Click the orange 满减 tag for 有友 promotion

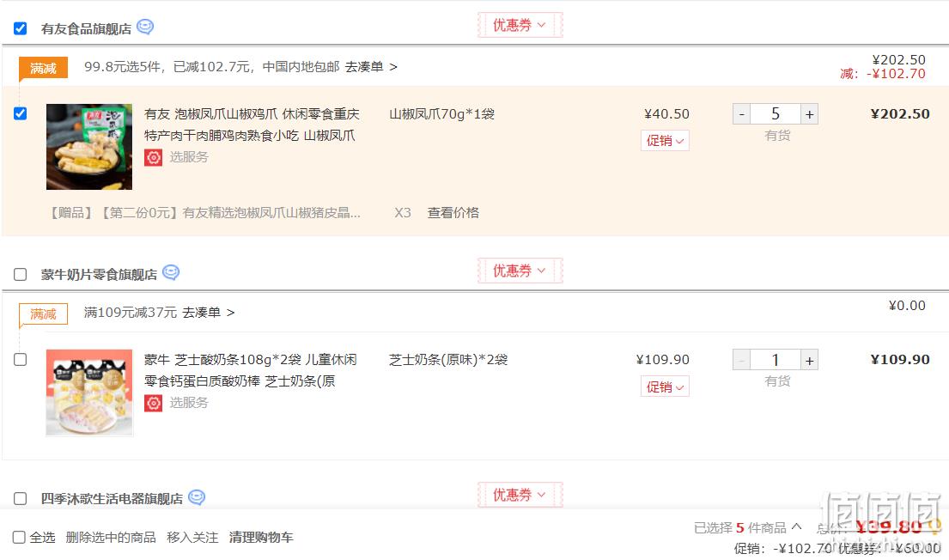(43, 69)
